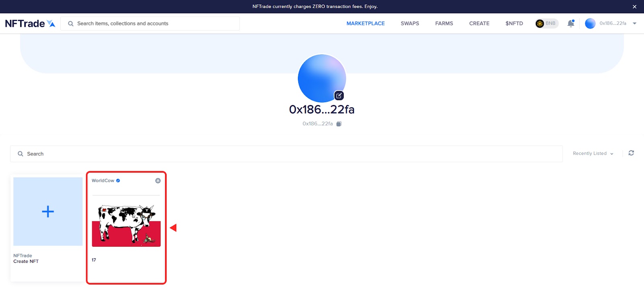Viewport: 644px width, 295px height.
Task: Copy wallet address with copy icon
Action: click(x=339, y=124)
